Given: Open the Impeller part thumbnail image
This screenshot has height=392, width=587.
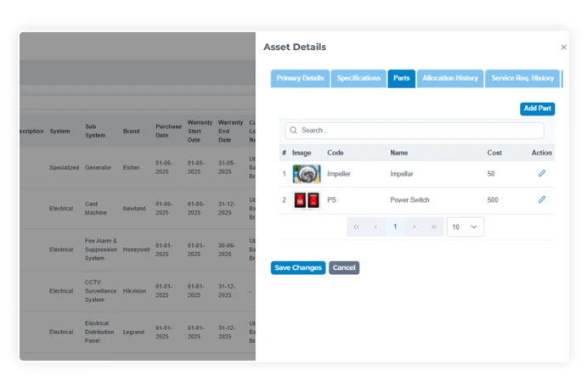Looking at the screenshot, I should (x=307, y=174).
